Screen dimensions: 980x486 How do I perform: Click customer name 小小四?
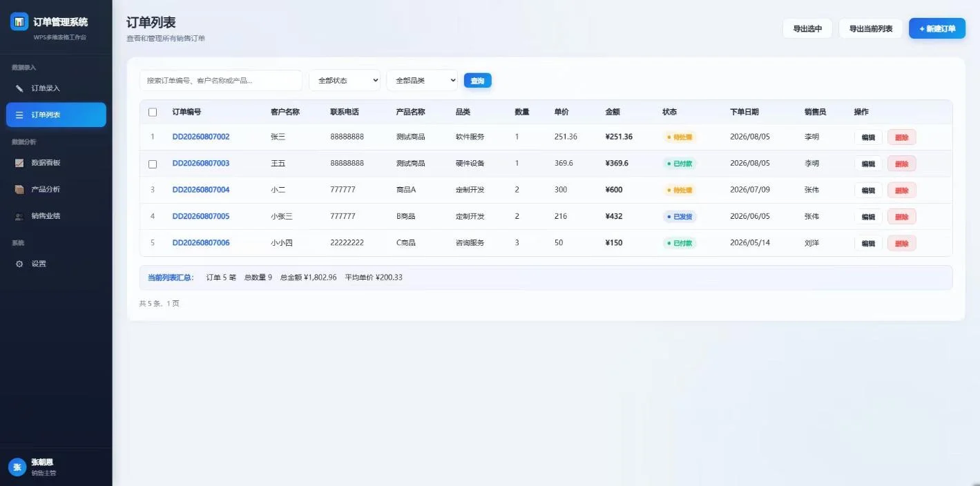pos(282,243)
